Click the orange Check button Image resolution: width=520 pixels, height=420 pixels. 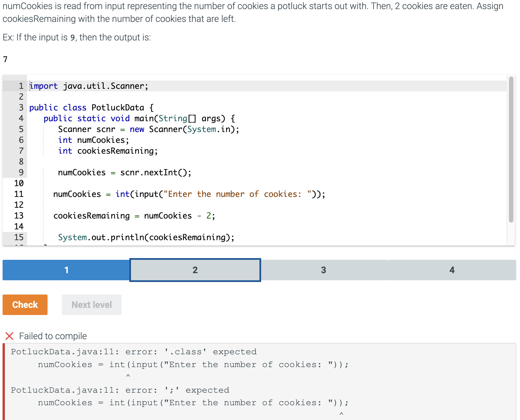pos(25,304)
